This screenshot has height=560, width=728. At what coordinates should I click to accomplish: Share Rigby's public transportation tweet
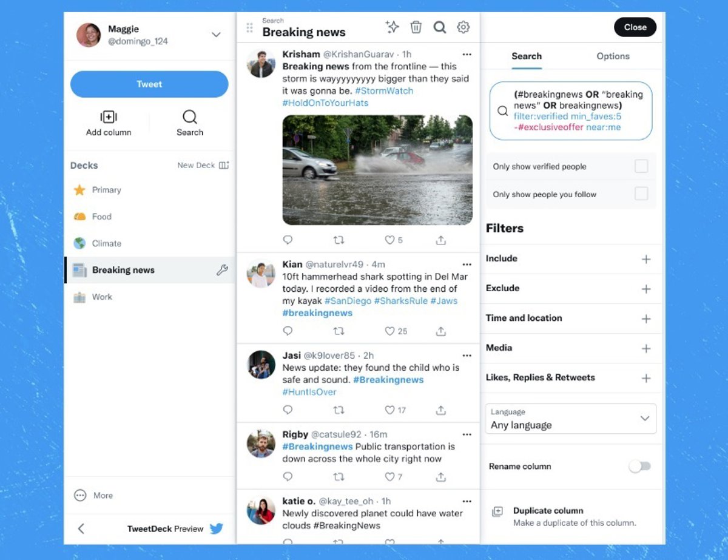441,477
